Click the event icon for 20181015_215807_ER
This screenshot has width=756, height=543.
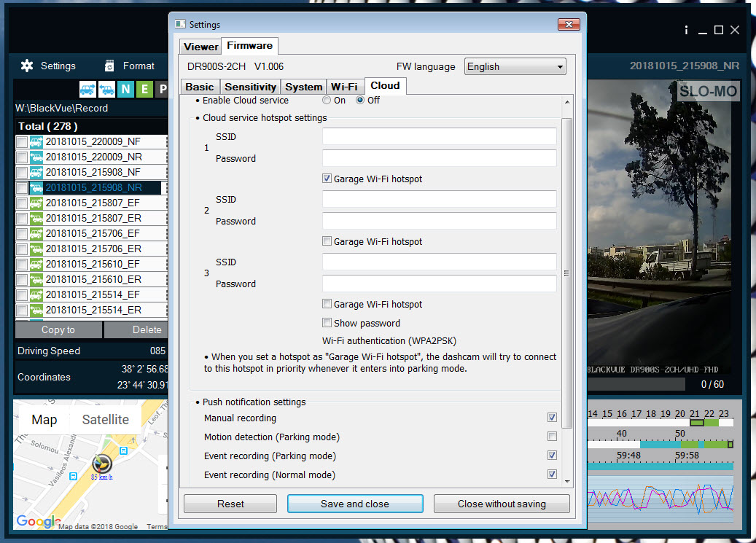coord(36,219)
